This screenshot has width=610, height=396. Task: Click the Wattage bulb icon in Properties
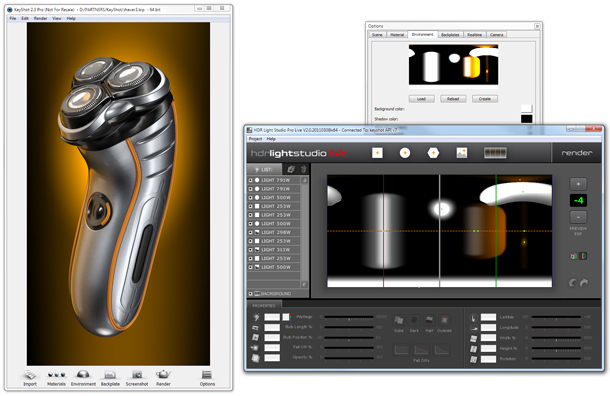(x=256, y=317)
